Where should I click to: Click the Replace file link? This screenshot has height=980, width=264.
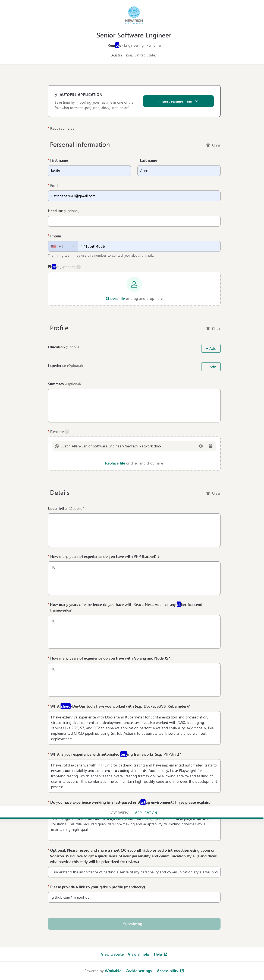pyautogui.click(x=115, y=463)
